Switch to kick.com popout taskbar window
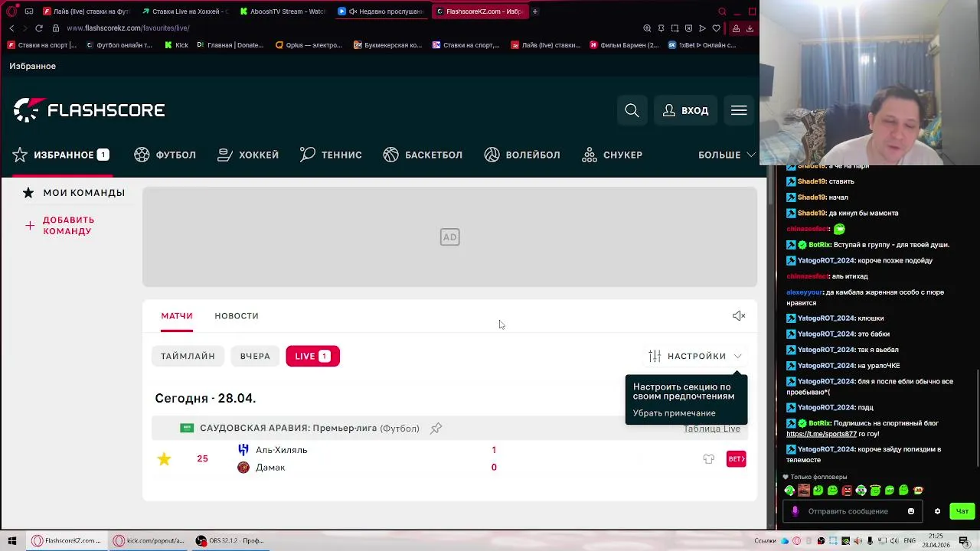Image resolution: width=980 pixels, height=551 pixels. [149, 540]
